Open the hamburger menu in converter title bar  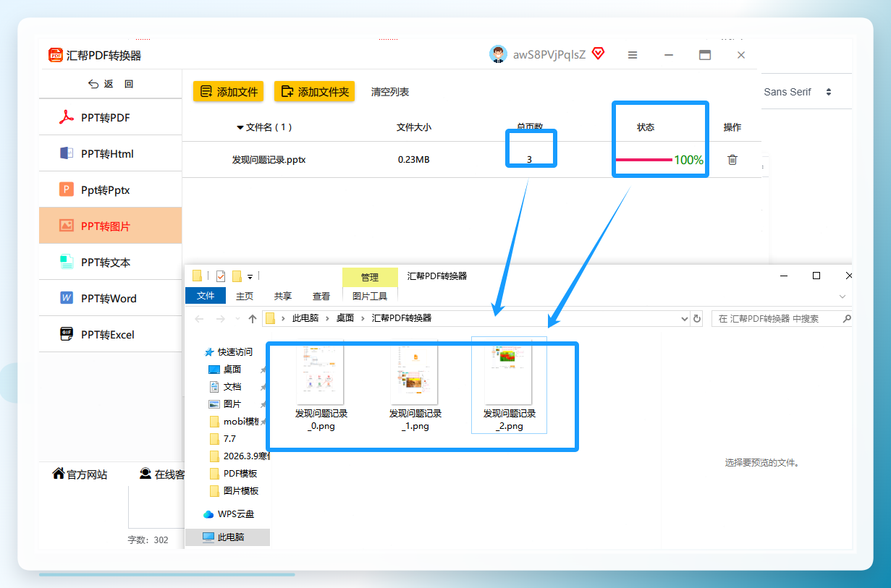pos(633,55)
